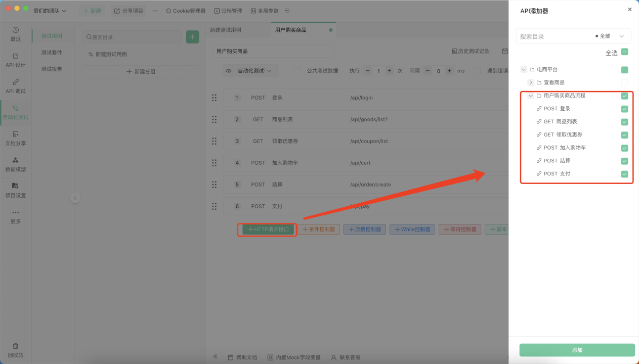Open 内置Mock字段变量 in the bottom bar

pyautogui.click(x=294, y=357)
